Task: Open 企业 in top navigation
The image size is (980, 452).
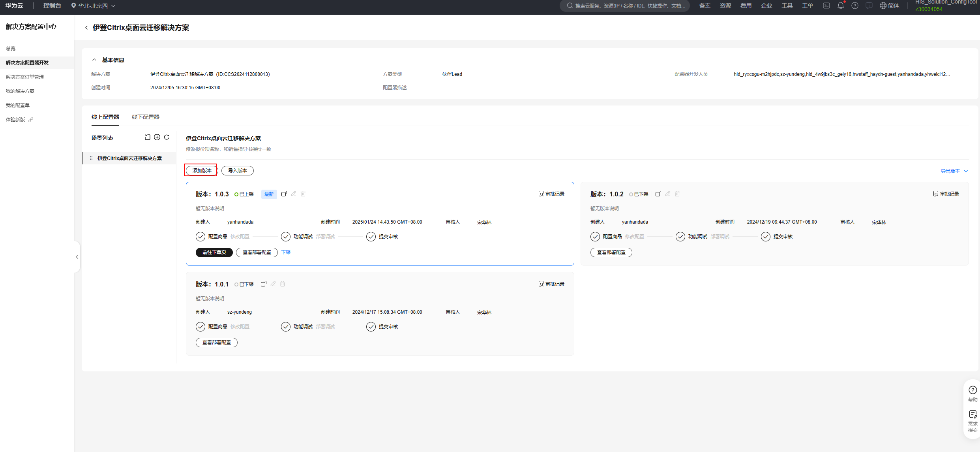Action: (766, 6)
